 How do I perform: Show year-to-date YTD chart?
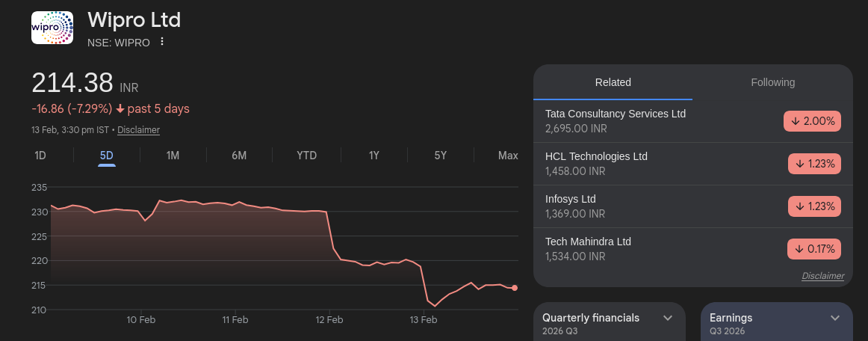click(306, 156)
